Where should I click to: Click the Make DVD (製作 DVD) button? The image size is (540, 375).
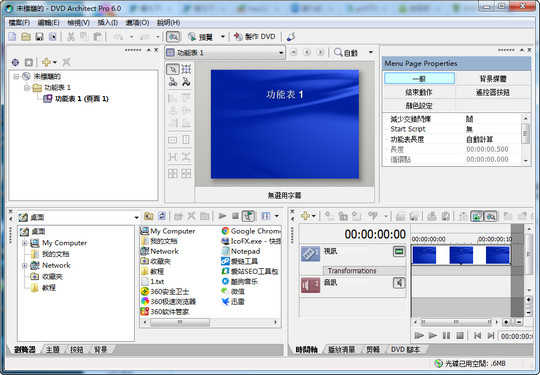tap(255, 37)
